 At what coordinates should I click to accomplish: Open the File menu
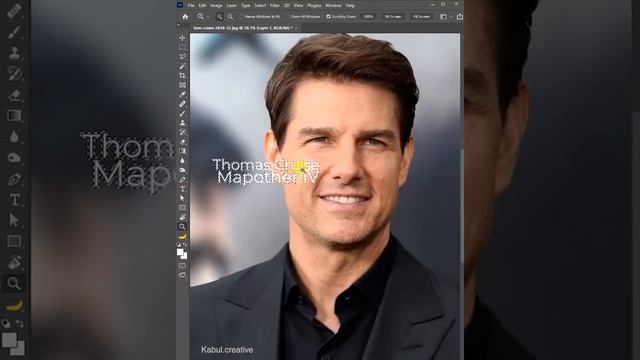pyautogui.click(x=191, y=5)
